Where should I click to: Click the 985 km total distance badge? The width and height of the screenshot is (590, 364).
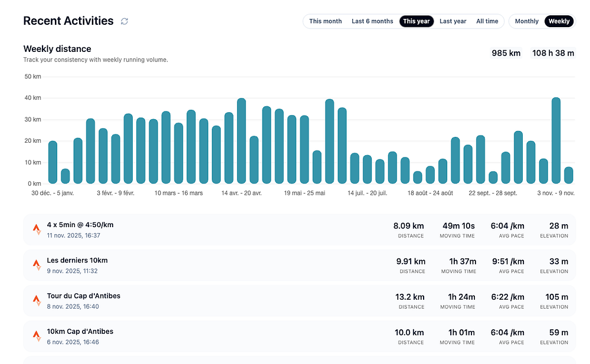click(x=506, y=53)
